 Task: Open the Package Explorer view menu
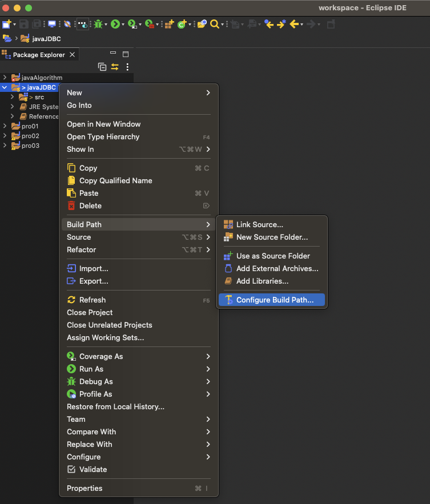pyautogui.click(x=127, y=67)
